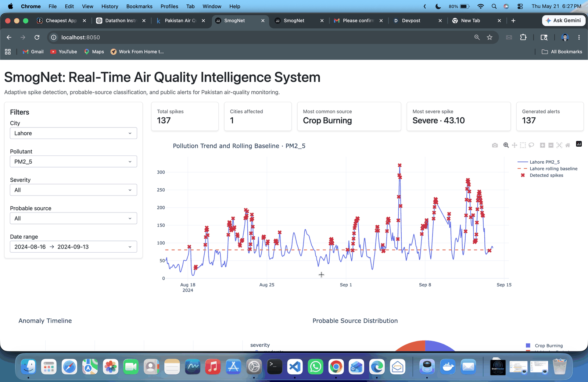Screen dimensions: 588x382
Task: Switch to Please confirm Gmail tab
Action: (358, 21)
